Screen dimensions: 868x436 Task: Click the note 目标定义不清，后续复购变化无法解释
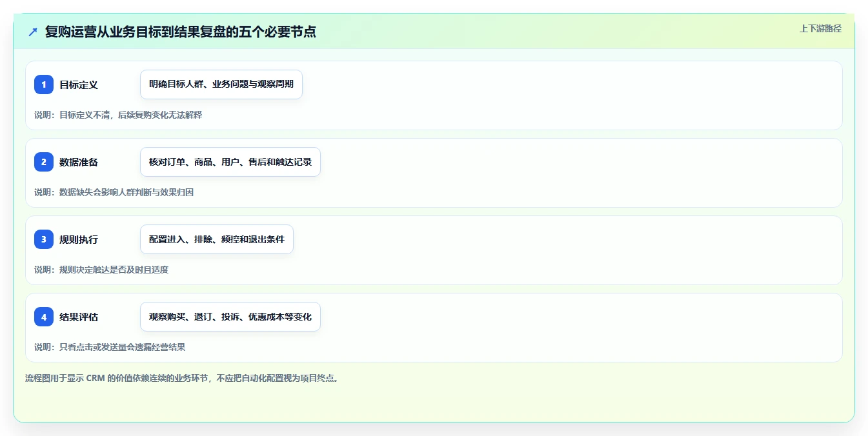click(118, 115)
